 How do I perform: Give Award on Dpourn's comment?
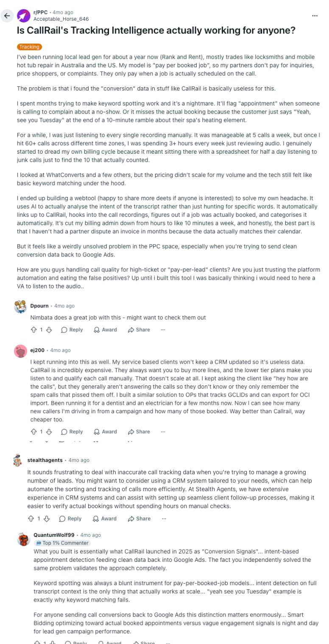(105, 330)
